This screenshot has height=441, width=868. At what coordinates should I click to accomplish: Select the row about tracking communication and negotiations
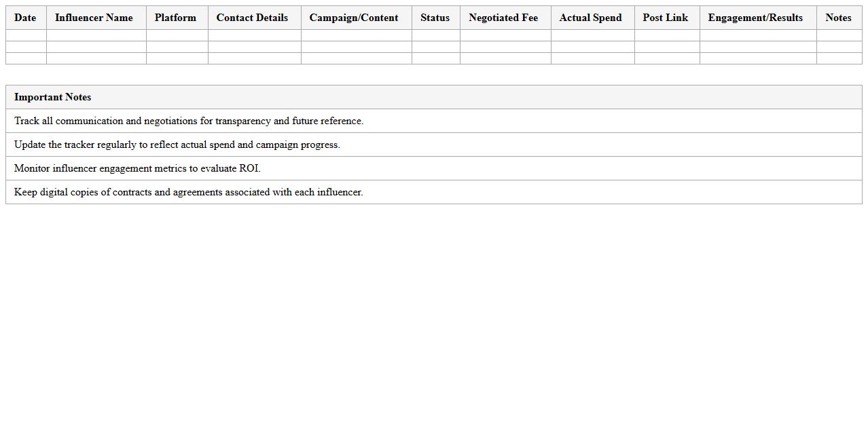tap(189, 121)
